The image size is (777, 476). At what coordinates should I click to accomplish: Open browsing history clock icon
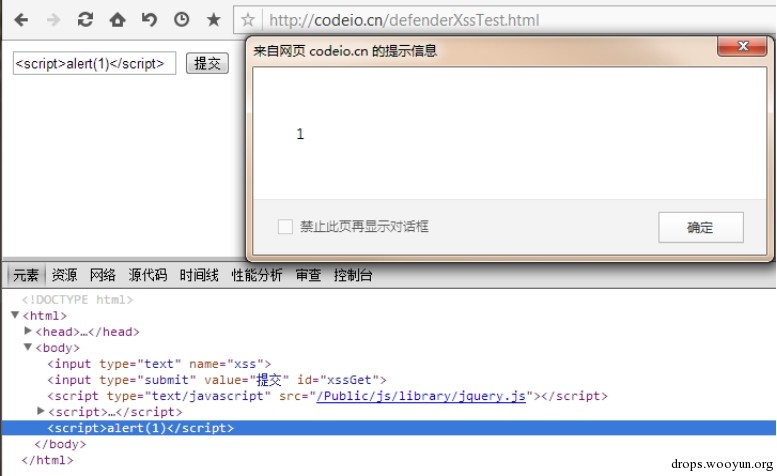coord(181,20)
